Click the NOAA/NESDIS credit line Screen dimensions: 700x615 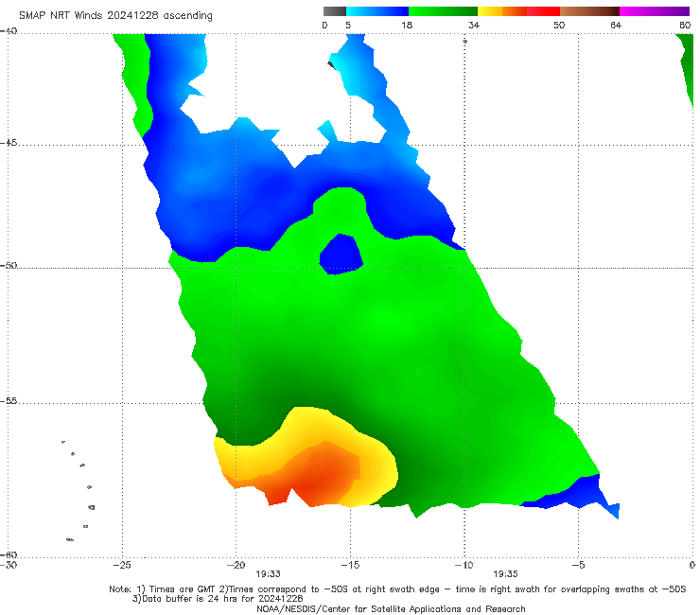391,608
